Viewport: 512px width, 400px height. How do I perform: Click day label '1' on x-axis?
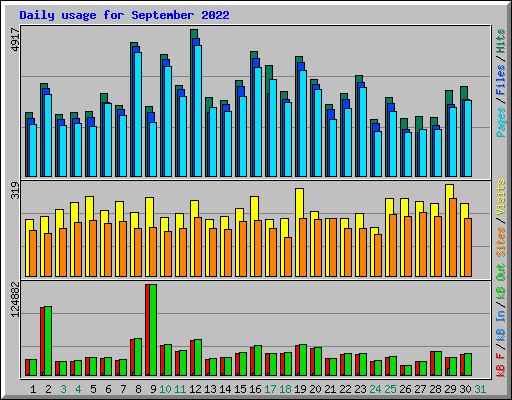tap(33, 389)
